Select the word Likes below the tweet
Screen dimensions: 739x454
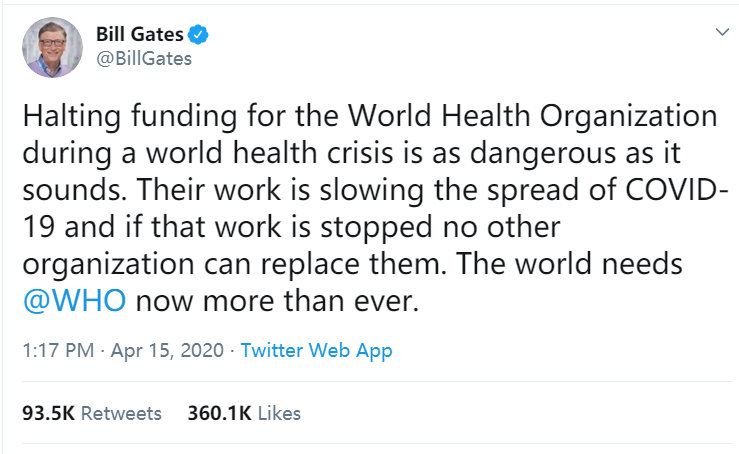pyautogui.click(x=279, y=413)
